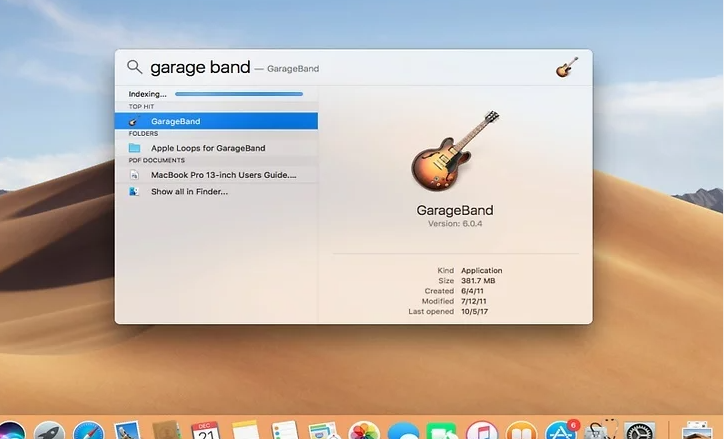Open Safari compass icon in Dock

[x=89, y=430]
